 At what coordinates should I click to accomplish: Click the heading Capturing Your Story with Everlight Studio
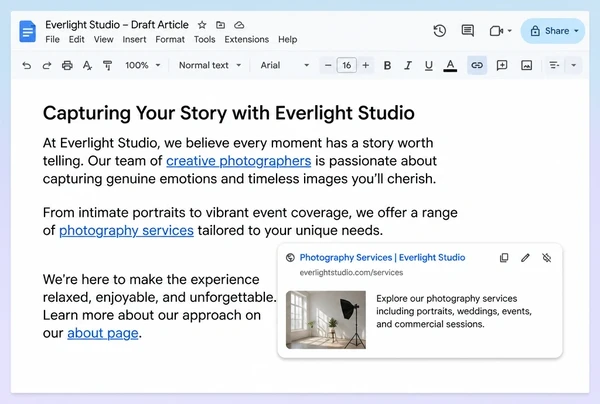tap(228, 113)
